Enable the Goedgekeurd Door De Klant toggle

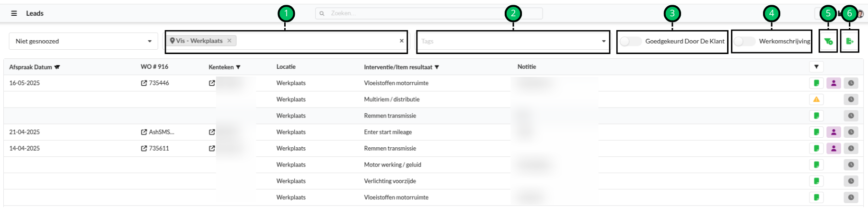(630, 42)
